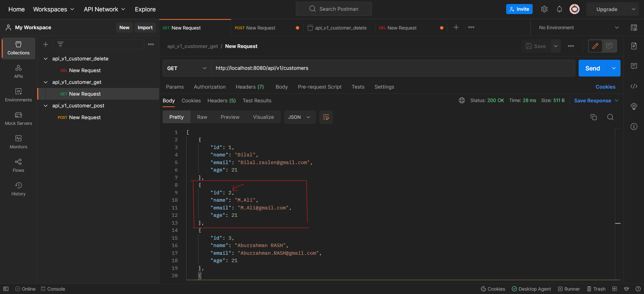Open the Mock Servers panel
644x294 pixels.
click(x=18, y=119)
